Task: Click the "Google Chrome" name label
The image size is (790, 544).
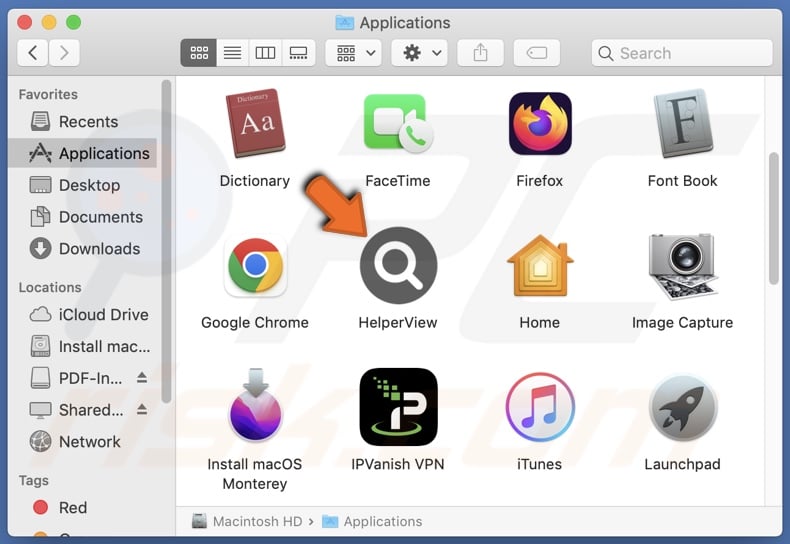Action: [x=255, y=323]
